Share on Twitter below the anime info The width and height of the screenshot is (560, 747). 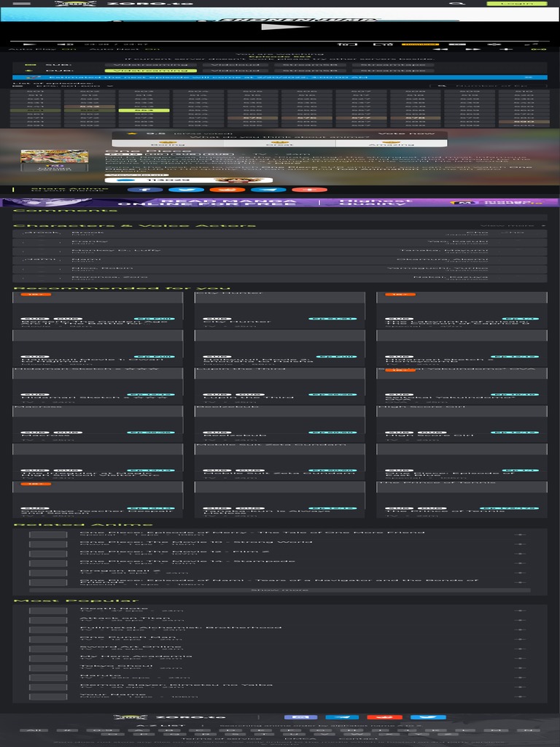(x=185, y=190)
